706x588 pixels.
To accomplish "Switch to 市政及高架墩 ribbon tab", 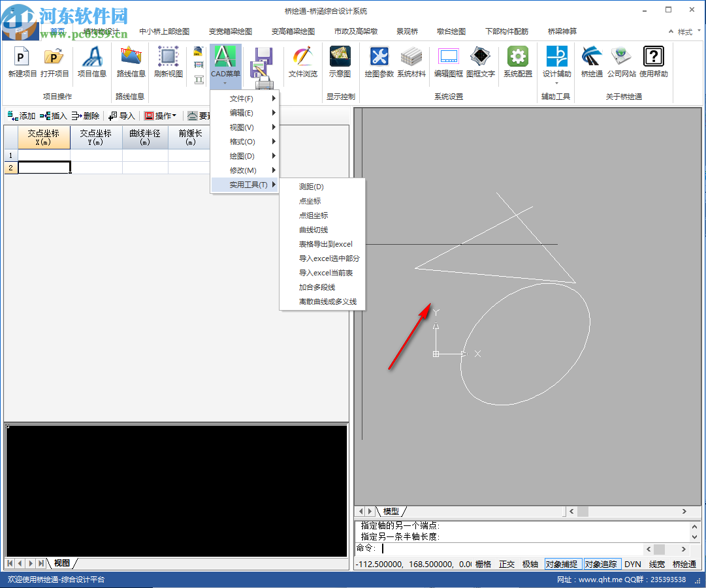I will [356, 31].
